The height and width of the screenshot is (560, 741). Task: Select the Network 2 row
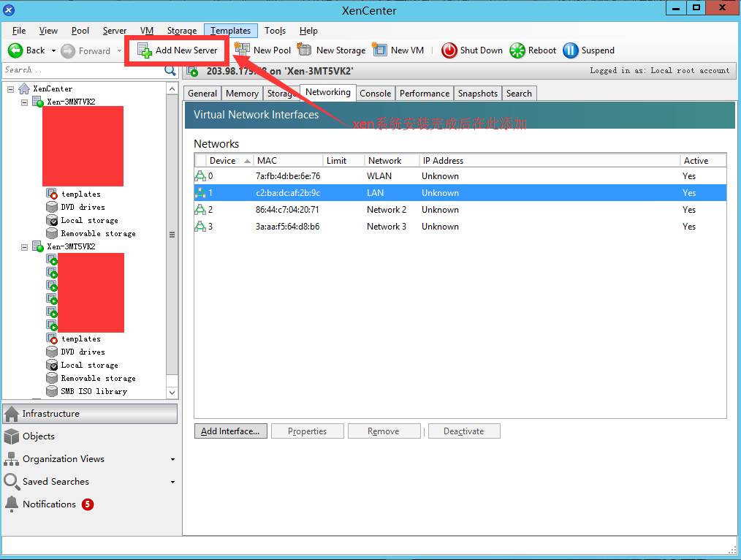pos(460,209)
